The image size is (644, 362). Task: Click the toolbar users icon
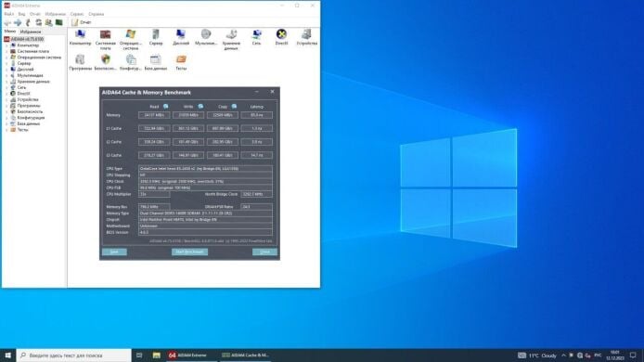click(49, 22)
